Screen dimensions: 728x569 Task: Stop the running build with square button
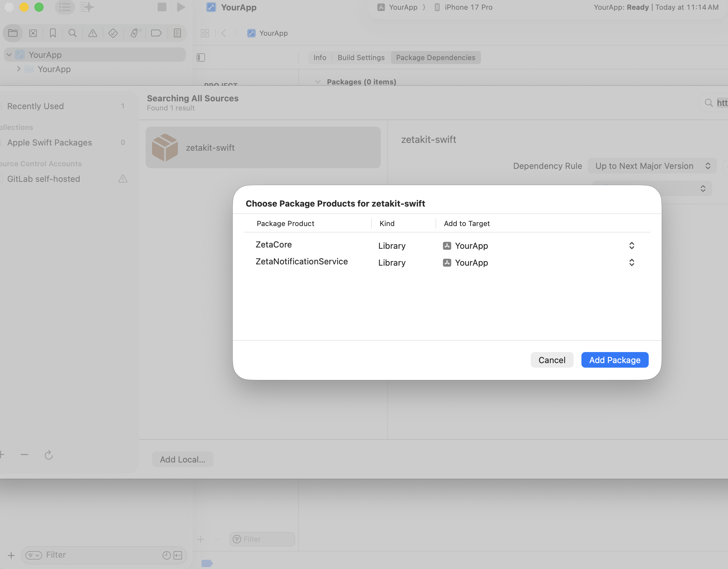[x=162, y=7]
